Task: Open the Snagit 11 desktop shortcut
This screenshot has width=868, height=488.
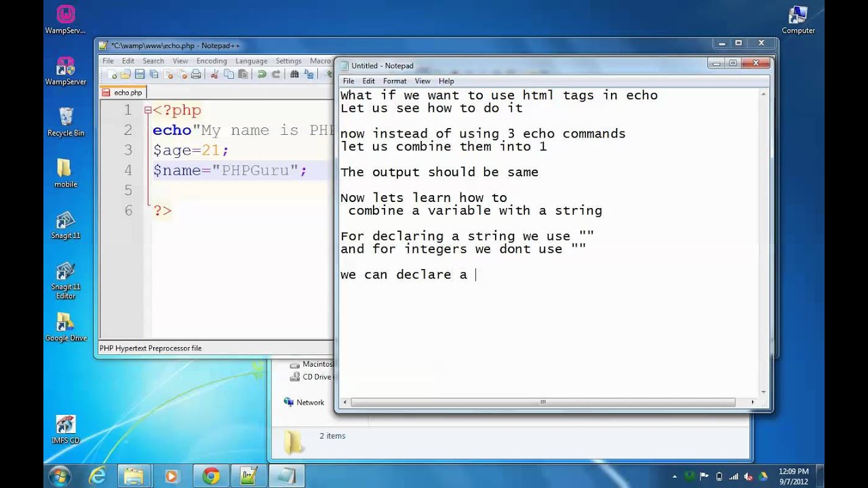Action: click(66, 224)
